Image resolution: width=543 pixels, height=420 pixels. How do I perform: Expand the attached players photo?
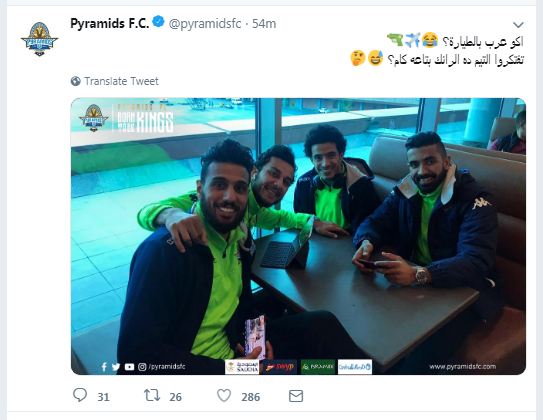[298, 236]
